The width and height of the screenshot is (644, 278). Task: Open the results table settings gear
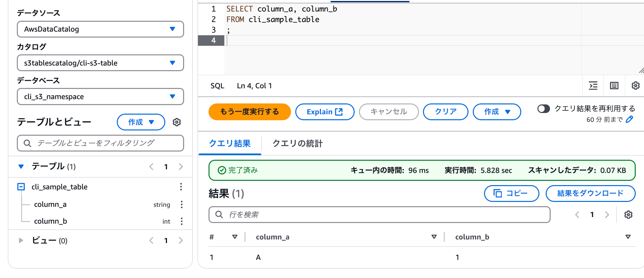point(628,215)
